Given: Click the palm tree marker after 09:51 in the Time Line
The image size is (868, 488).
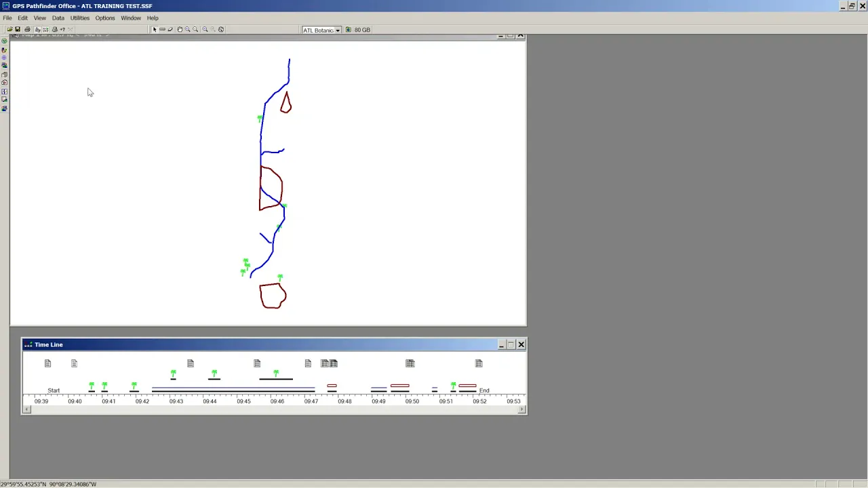Looking at the screenshot, I should click(453, 386).
